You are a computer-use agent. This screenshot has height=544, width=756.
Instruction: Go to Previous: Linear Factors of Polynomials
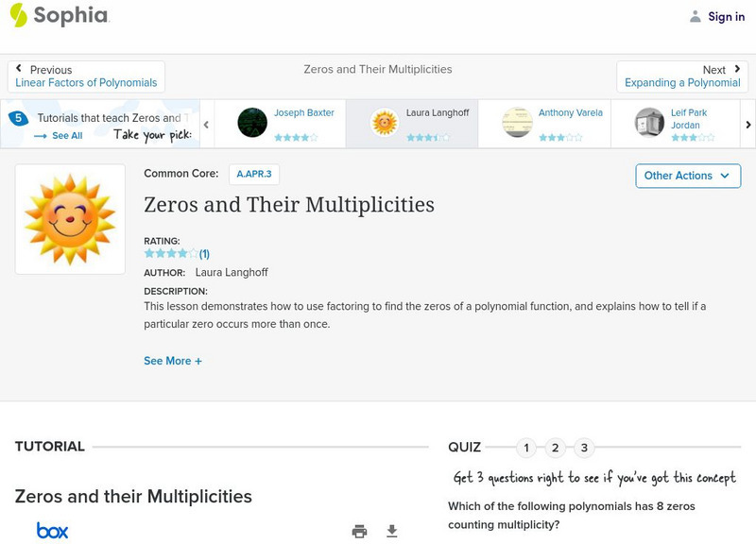click(x=86, y=76)
